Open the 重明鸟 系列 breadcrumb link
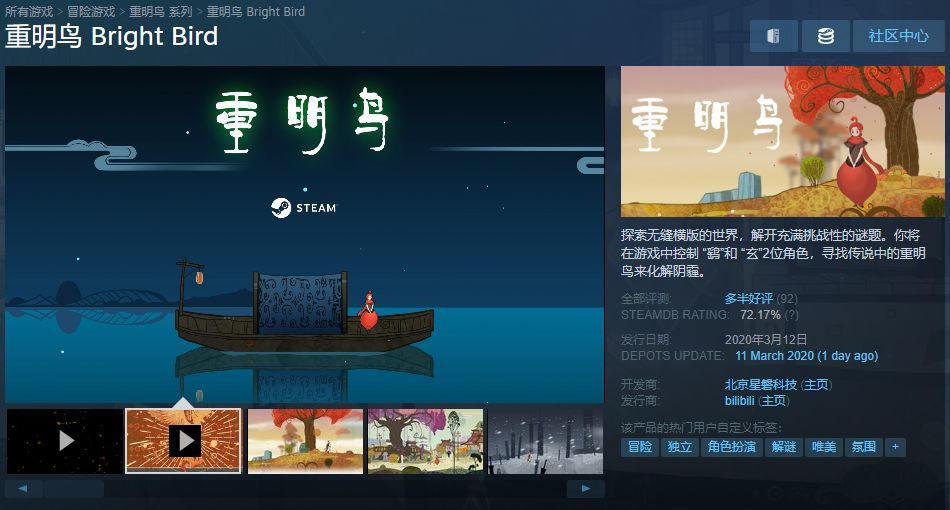The image size is (950, 510). 161,12
